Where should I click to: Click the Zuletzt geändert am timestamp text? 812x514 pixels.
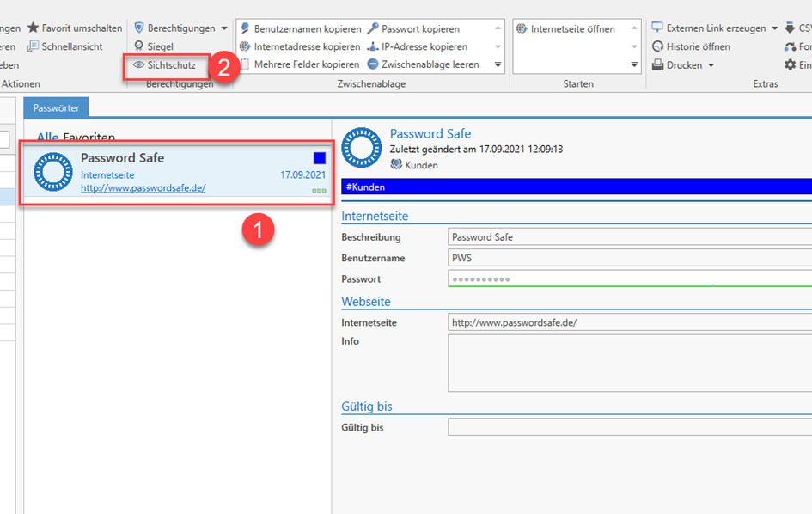(x=476, y=149)
